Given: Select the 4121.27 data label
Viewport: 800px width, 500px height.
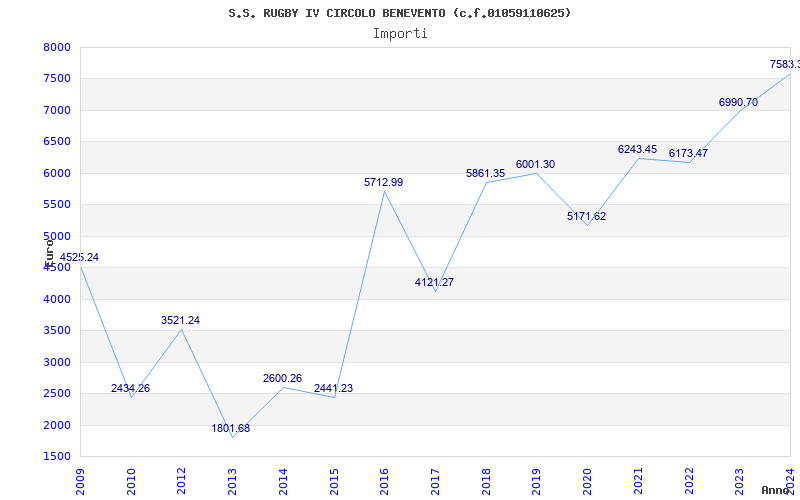Looking at the screenshot, I should 435,283.
